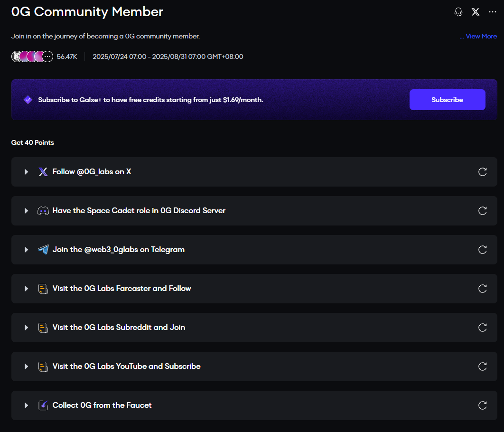Click the document icon beside Subreddit task
This screenshot has height=432, width=504.
coord(43,328)
